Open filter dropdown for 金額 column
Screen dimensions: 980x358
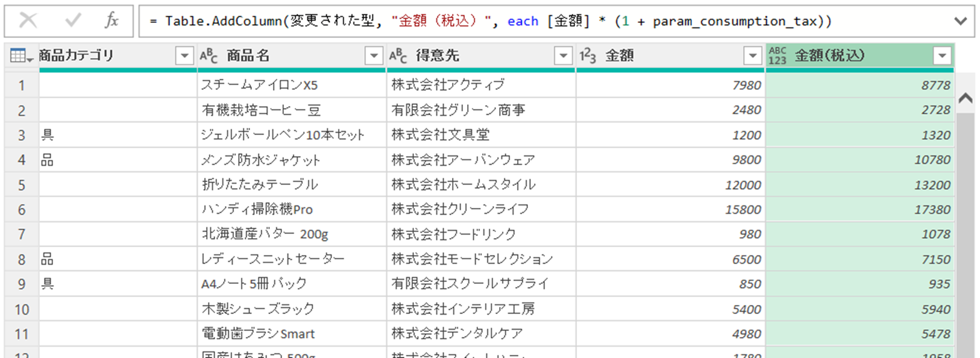pyautogui.click(x=752, y=56)
